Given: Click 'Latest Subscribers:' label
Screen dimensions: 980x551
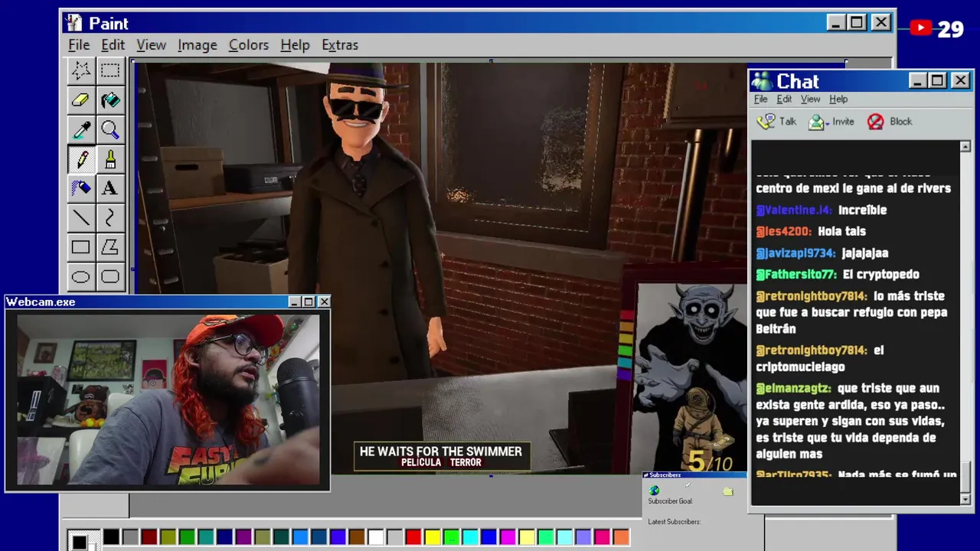Looking at the screenshot, I should pos(674,522).
